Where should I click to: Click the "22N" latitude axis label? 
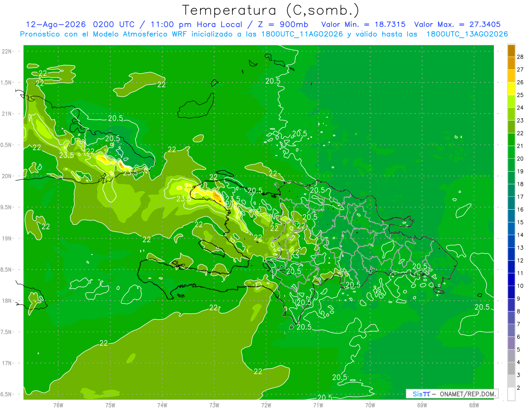[x=8, y=51]
